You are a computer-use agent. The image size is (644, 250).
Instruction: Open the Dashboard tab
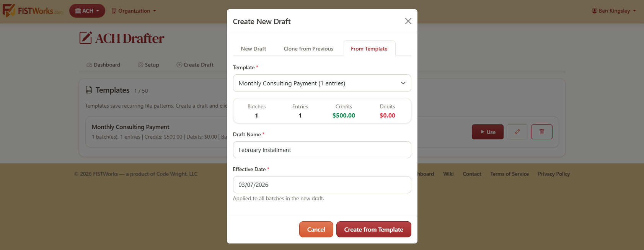point(103,65)
